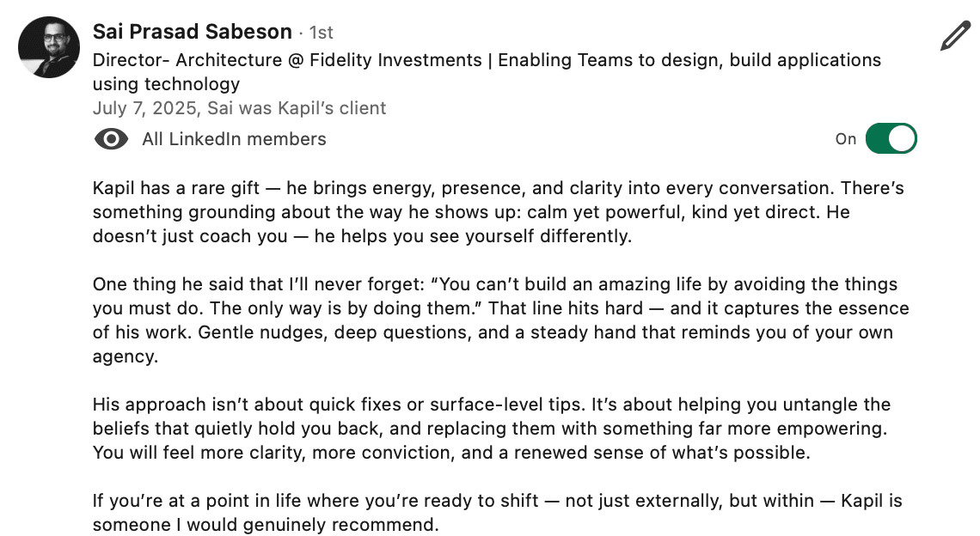Click the "On" label beside the toggle
Image resolution: width=980 pixels, height=536 pixels.
point(846,139)
